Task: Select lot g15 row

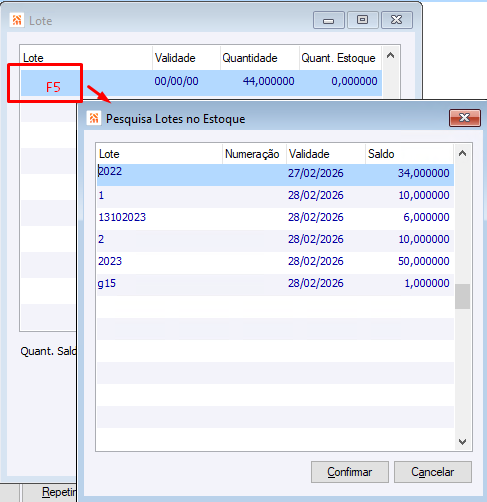Action: click(275, 285)
